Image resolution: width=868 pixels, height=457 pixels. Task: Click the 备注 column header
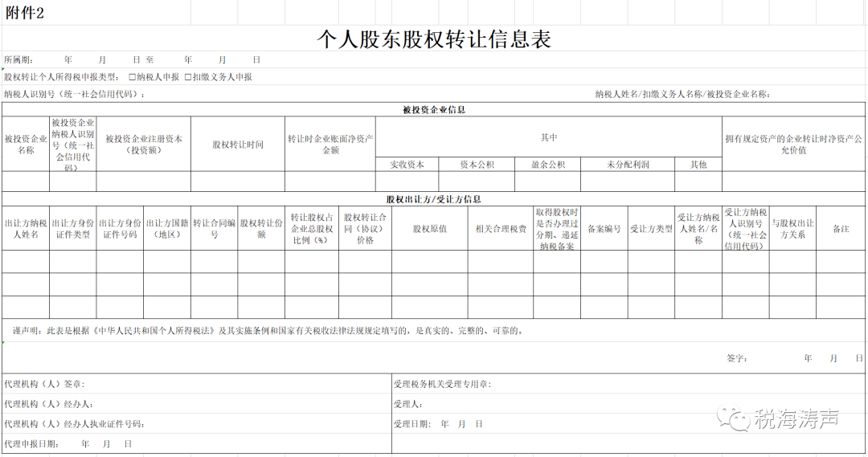(x=841, y=228)
